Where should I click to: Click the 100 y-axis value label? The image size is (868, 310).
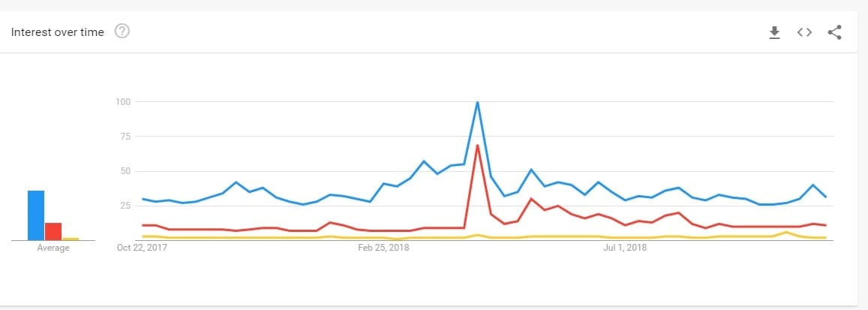click(x=124, y=101)
